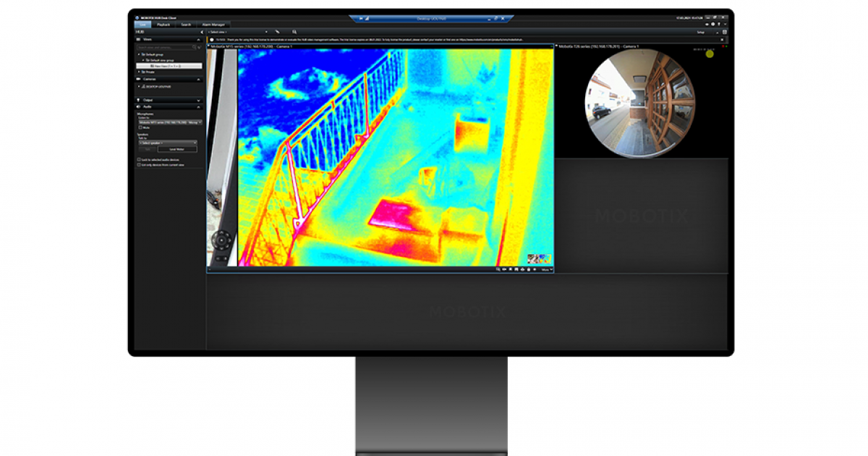Click the digital zoom icon in camera toolbar
This screenshot has height=456, width=868.
(x=498, y=269)
